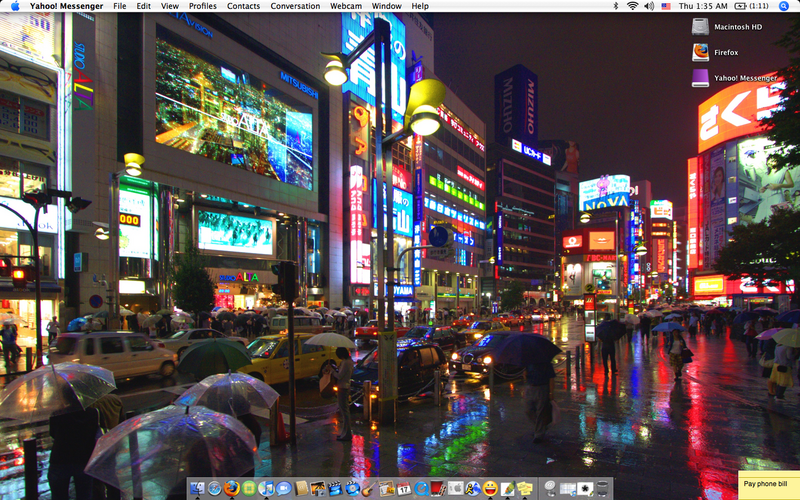
Task: Select Yahoo! Messenger purple drive on desktop
Action: tap(701, 78)
